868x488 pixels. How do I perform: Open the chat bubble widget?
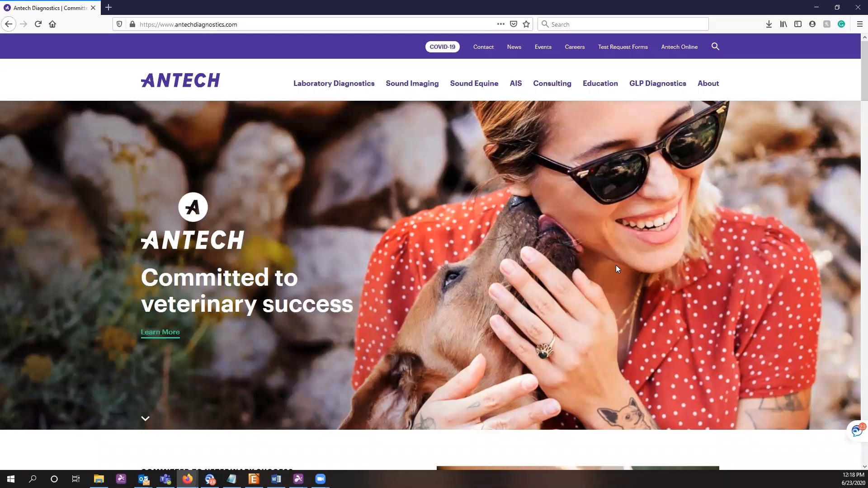click(857, 431)
